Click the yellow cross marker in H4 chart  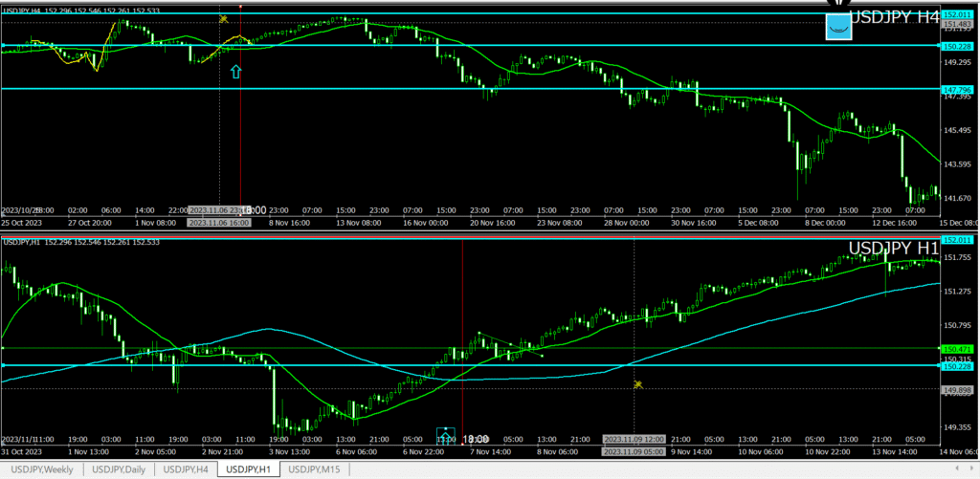coord(223,18)
